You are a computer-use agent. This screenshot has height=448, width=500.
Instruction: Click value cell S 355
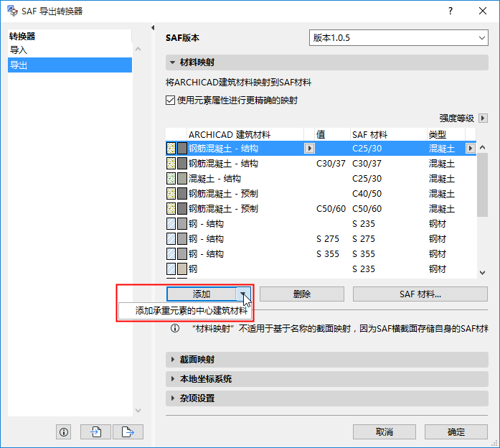(x=328, y=254)
